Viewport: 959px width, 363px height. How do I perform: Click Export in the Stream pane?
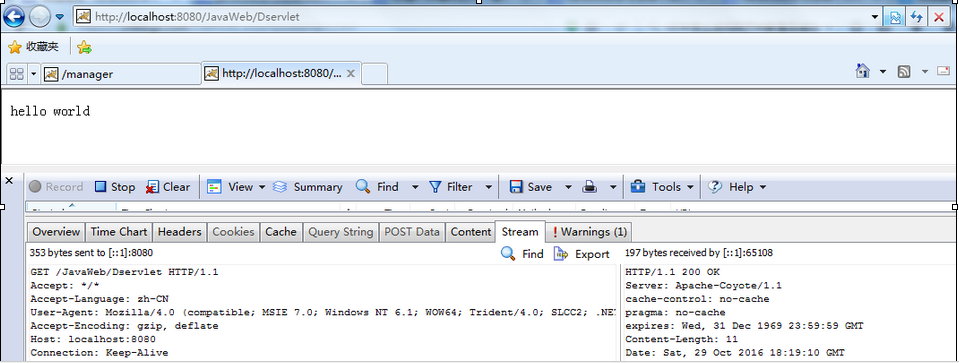pyautogui.click(x=582, y=254)
